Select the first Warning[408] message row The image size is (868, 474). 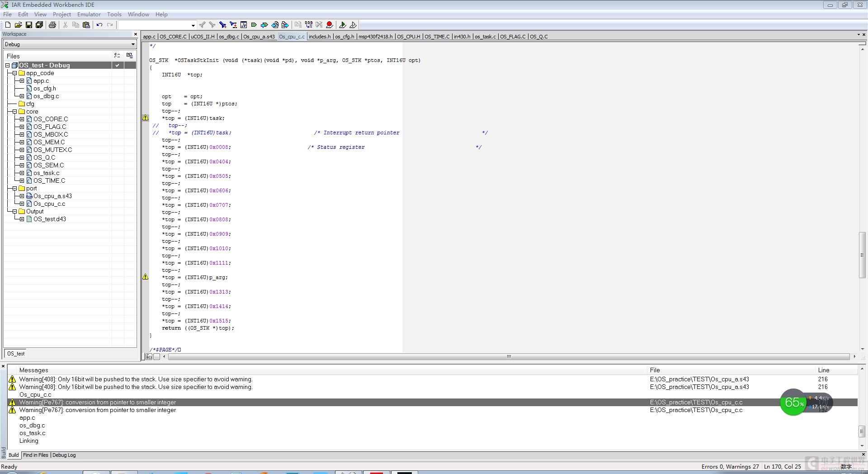pyautogui.click(x=432, y=379)
